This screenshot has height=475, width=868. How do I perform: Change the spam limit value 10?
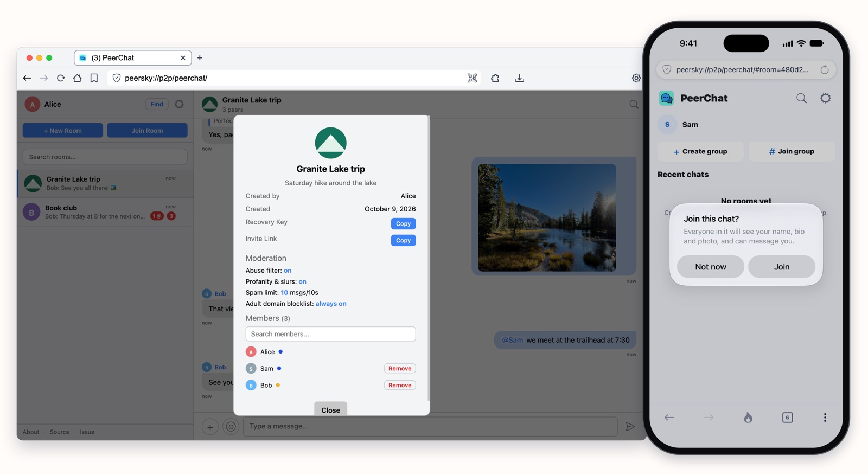pyautogui.click(x=284, y=293)
